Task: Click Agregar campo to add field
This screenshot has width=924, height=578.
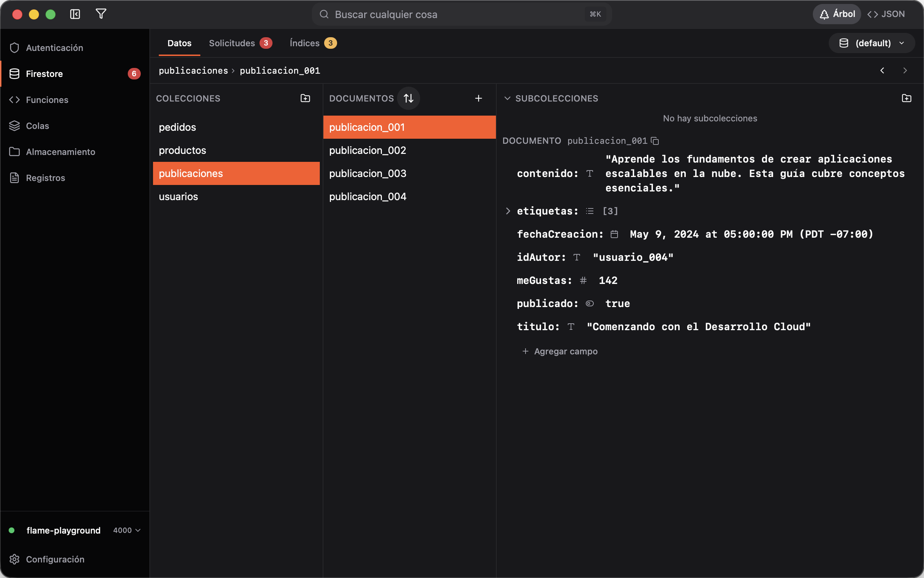Action: click(x=560, y=351)
